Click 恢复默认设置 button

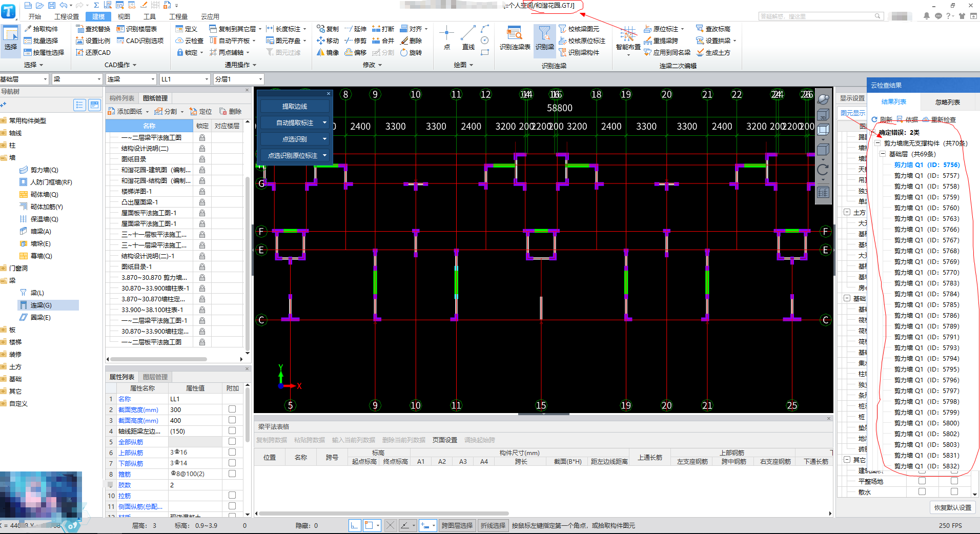953,507
